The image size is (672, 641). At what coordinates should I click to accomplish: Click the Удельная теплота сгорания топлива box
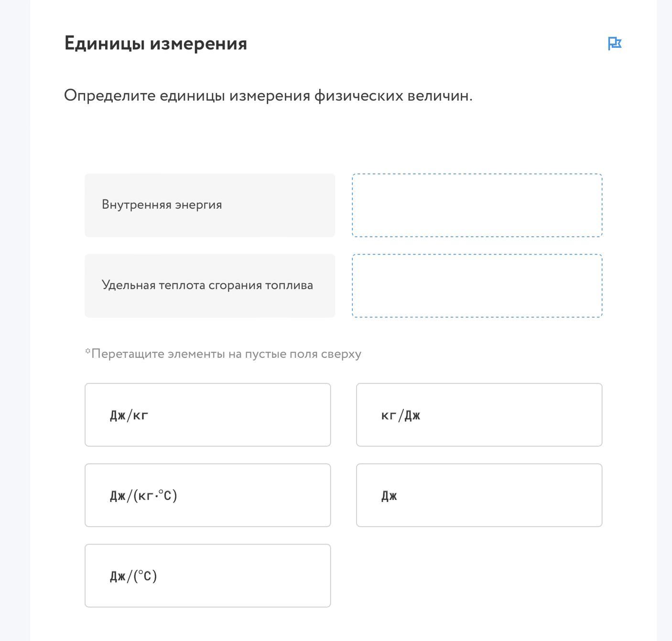point(210,286)
